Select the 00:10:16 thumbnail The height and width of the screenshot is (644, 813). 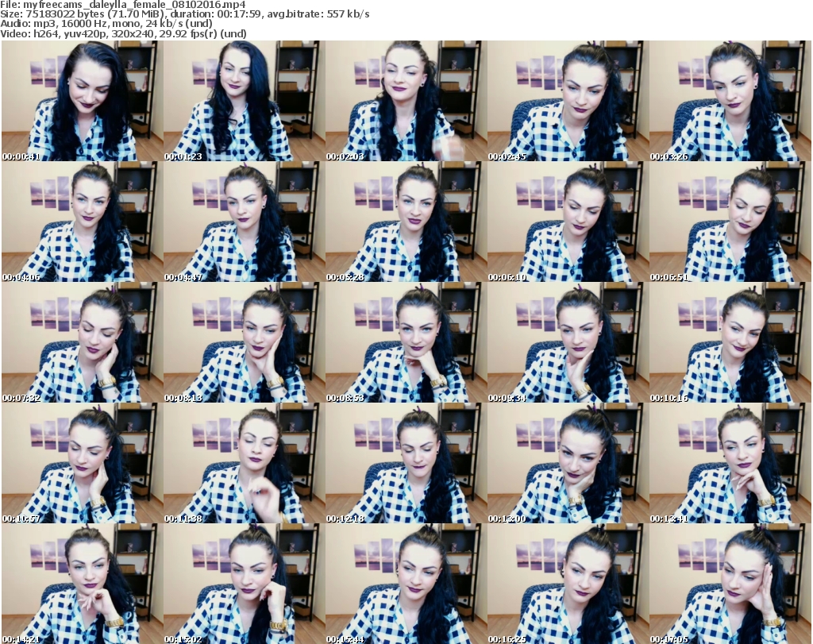[x=728, y=342]
